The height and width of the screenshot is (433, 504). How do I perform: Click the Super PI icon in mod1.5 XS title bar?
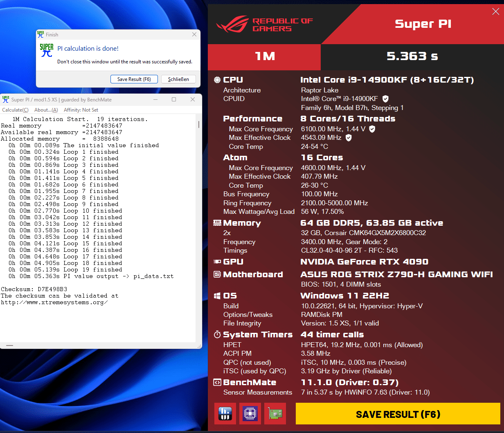click(x=5, y=99)
